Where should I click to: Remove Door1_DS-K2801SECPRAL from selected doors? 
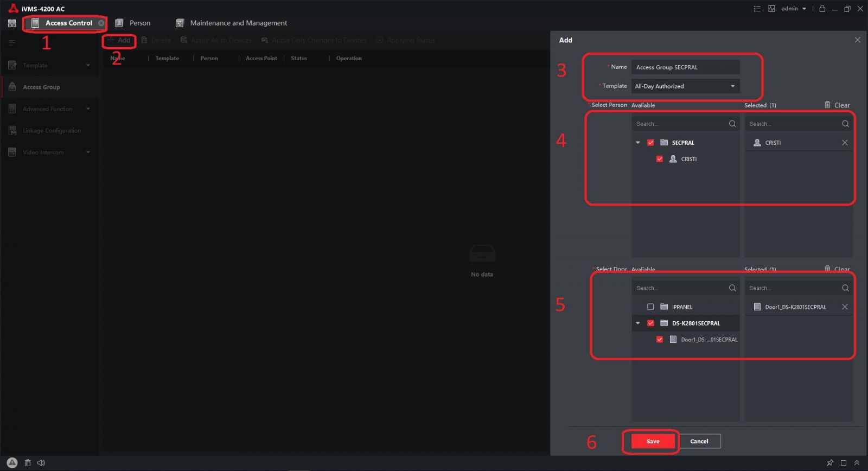845,307
